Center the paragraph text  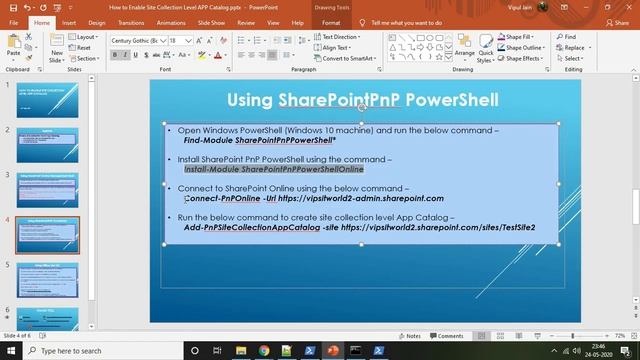tap(251, 55)
